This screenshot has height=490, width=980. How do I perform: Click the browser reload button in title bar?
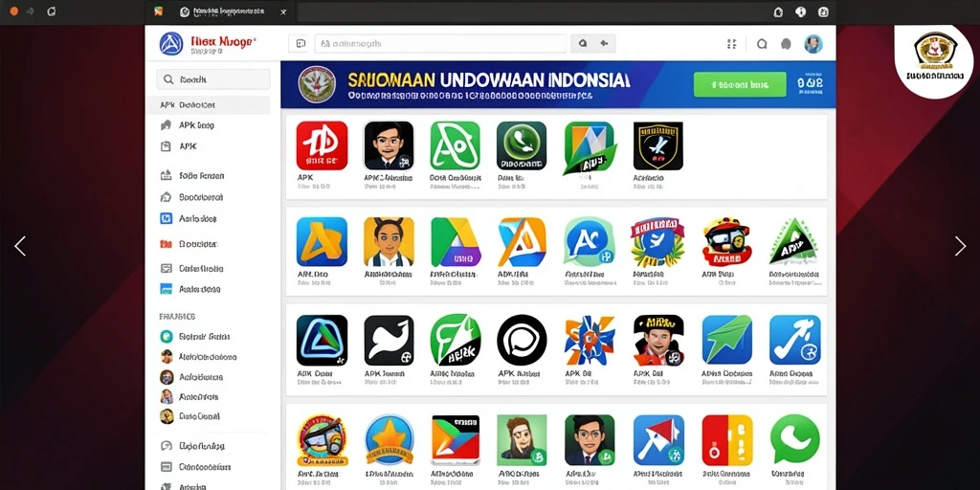[x=52, y=11]
